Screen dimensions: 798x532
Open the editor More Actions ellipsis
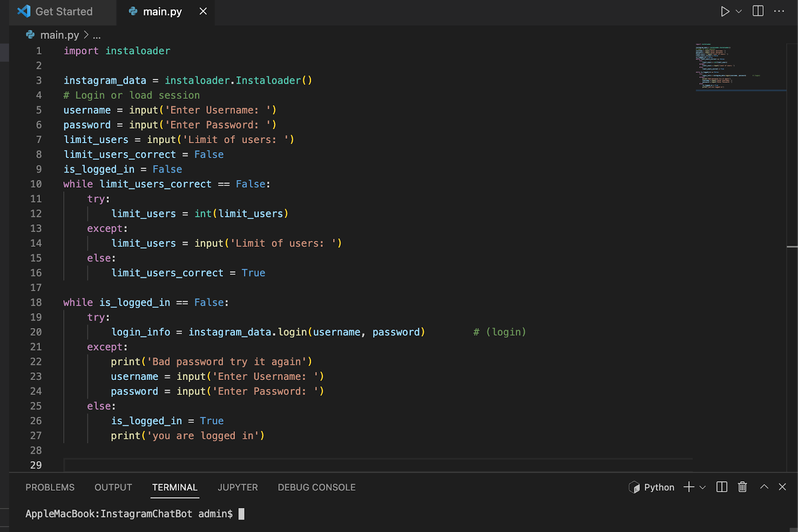click(779, 11)
